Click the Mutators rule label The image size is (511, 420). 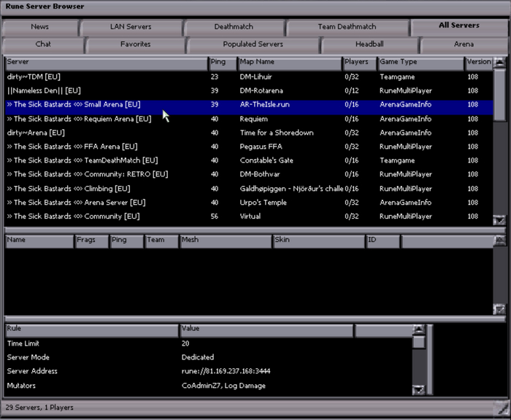pos(21,386)
